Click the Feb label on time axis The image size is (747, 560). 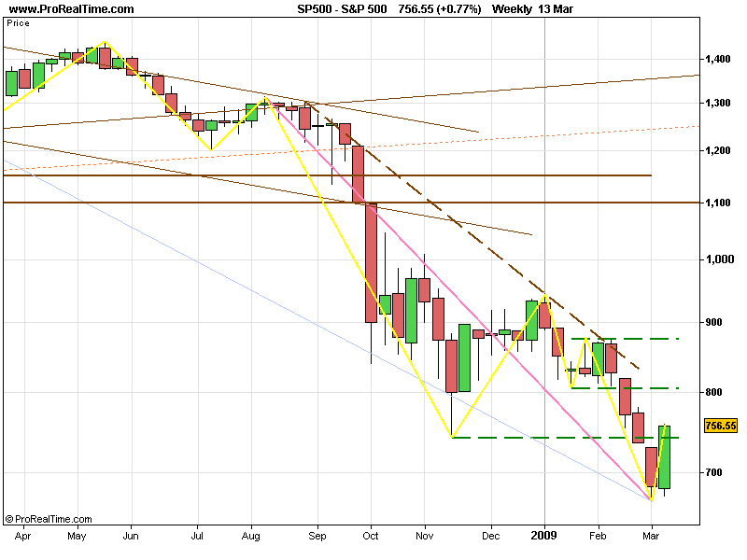pos(598,536)
